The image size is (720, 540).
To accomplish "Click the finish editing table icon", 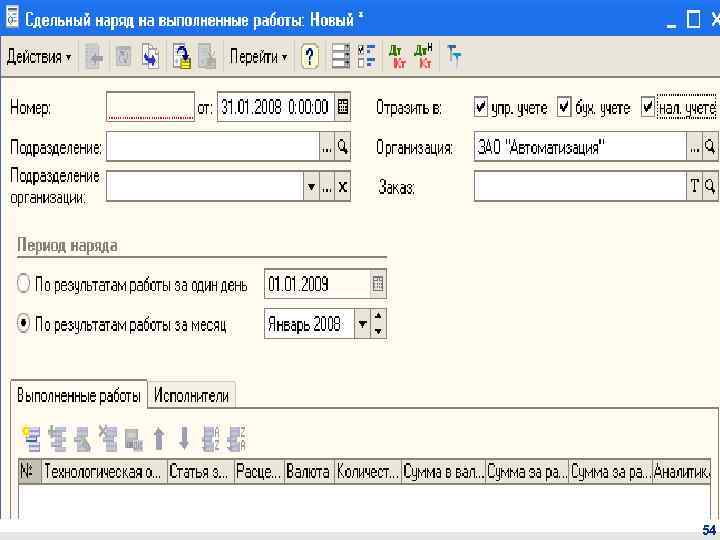I will pos(134,439).
